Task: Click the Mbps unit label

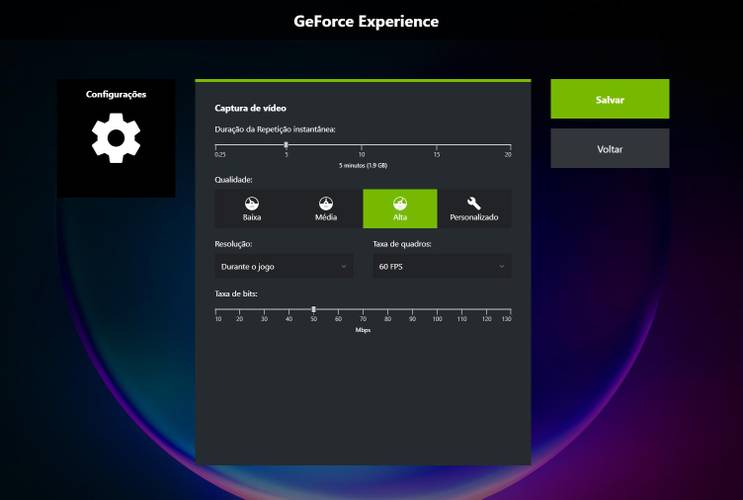Action: point(363,330)
